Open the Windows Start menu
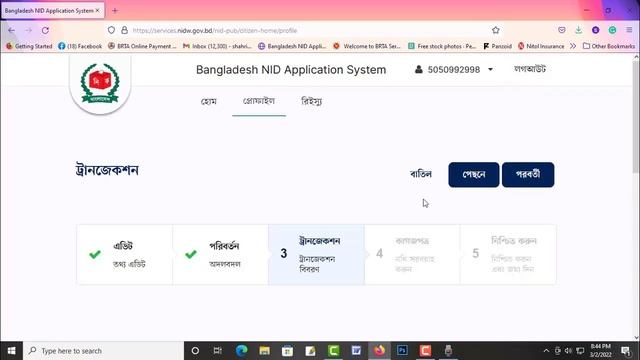Viewport: 640px width, 360px height. click(x=11, y=351)
